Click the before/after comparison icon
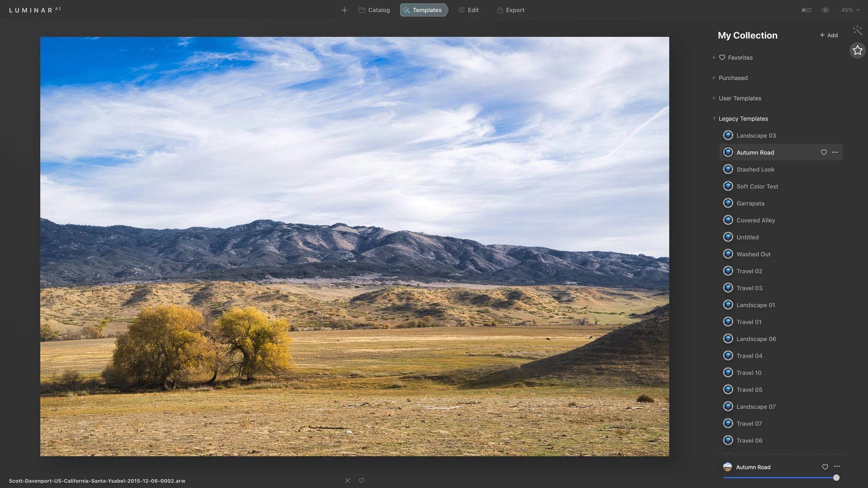Image resolution: width=868 pixels, height=488 pixels. [x=806, y=10]
